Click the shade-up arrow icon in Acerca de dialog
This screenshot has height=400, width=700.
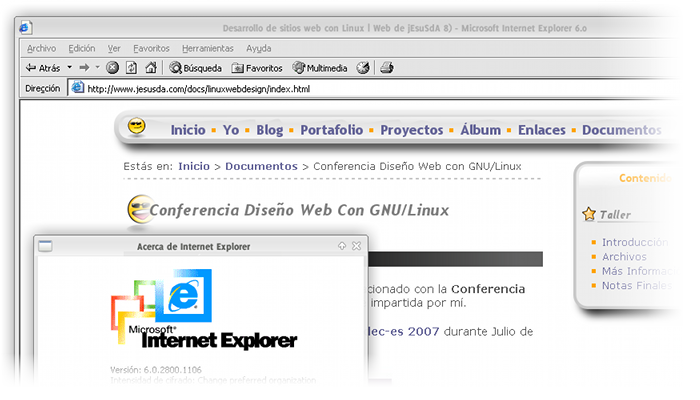[342, 246]
